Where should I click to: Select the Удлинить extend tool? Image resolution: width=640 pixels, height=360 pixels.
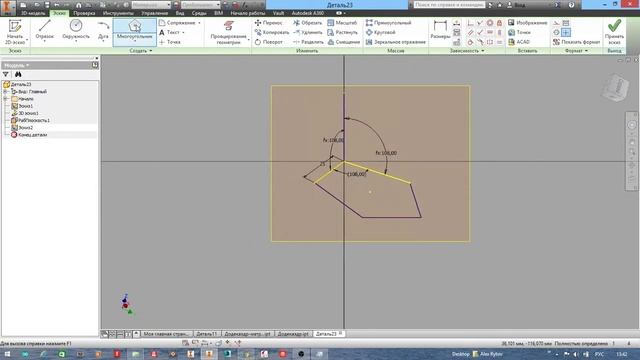click(x=308, y=32)
